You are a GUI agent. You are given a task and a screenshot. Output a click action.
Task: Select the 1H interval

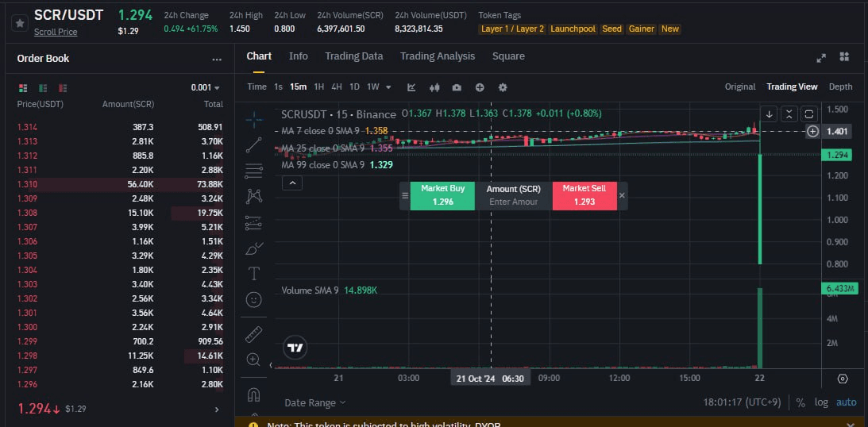(319, 87)
